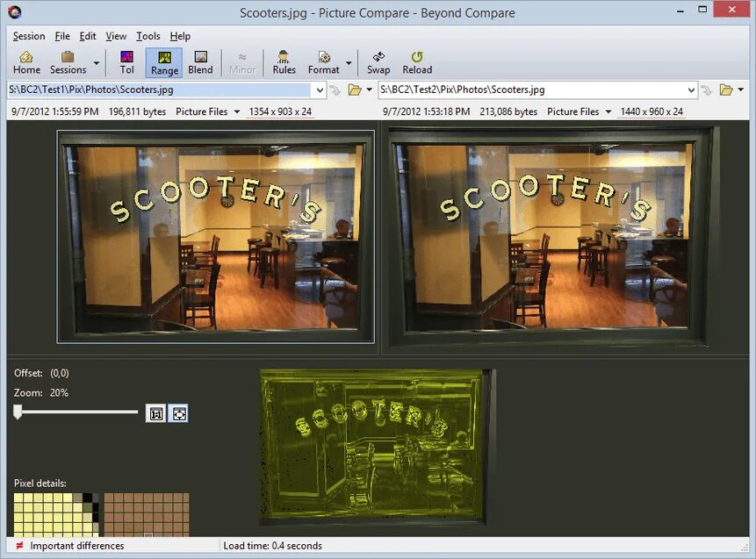Click the Zoom 20% value
The image size is (756, 559).
coord(59,393)
